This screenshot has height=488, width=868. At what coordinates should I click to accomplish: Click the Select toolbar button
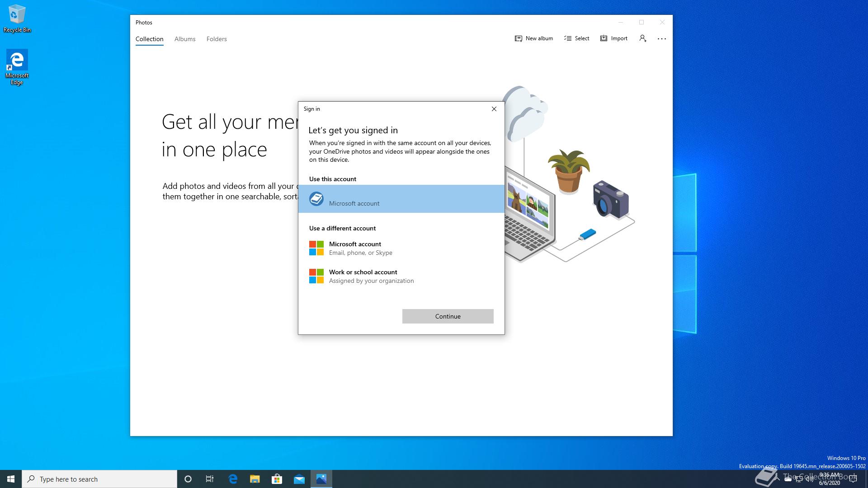point(577,38)
